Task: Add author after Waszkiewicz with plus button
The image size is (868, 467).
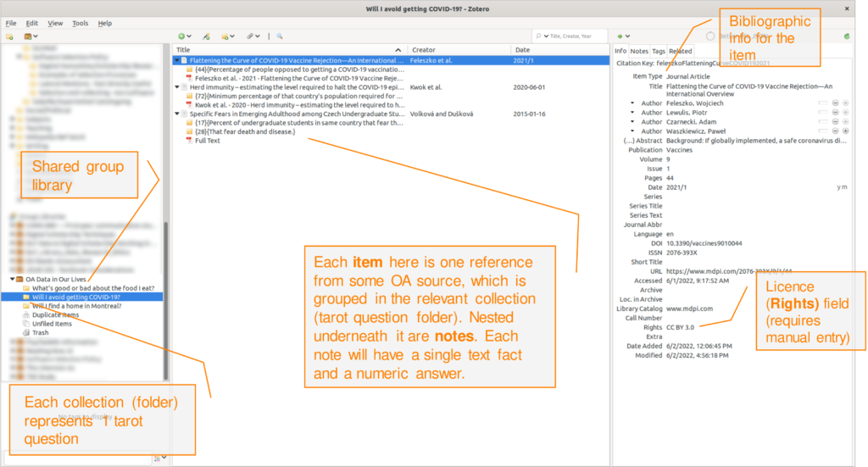Action: [845, 131]
